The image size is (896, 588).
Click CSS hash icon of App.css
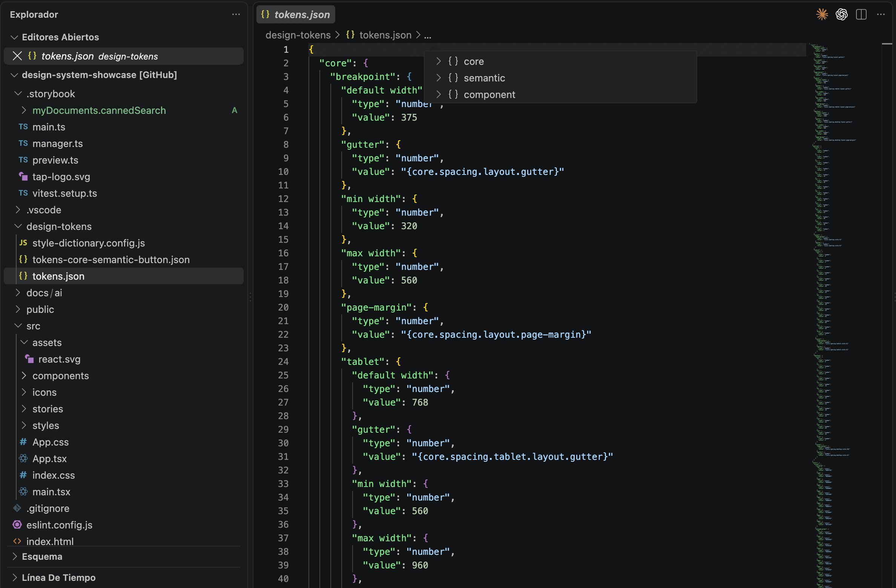[23, 442]
